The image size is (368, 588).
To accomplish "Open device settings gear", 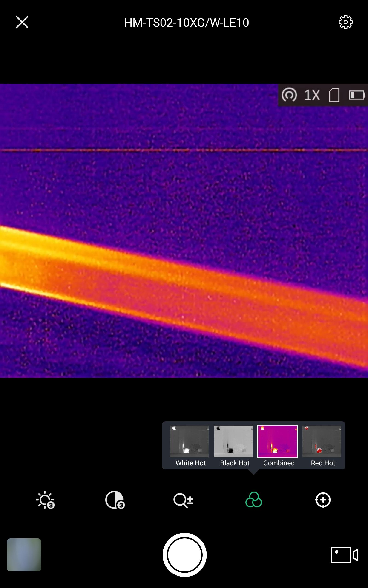I will [346, 22].
